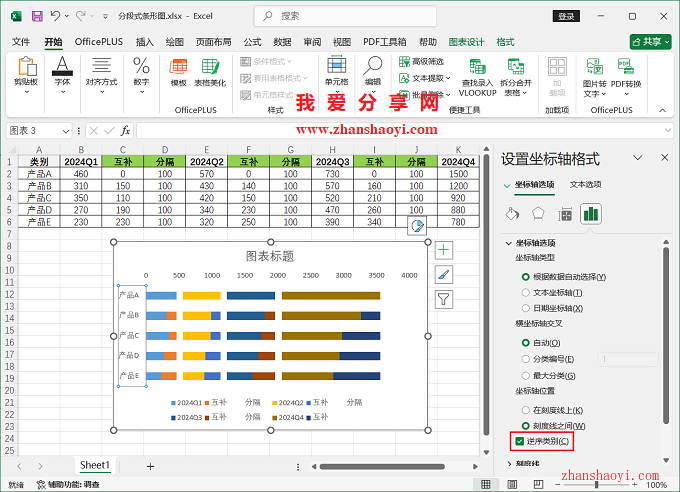The height and width of the screenshot is (492, 680).
Task: Open the Fill & Line paint bucket tab
Action: (512, 213)
